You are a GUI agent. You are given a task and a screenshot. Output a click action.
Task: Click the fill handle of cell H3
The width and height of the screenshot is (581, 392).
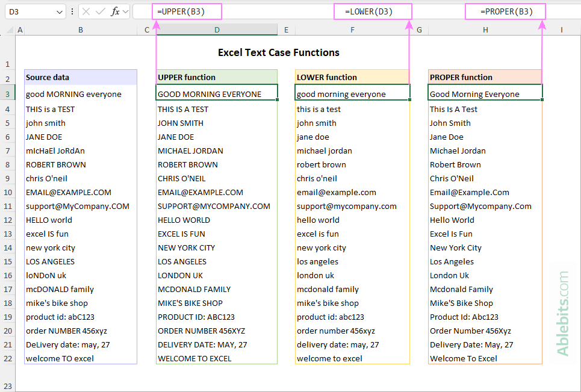tap(542, 99)
